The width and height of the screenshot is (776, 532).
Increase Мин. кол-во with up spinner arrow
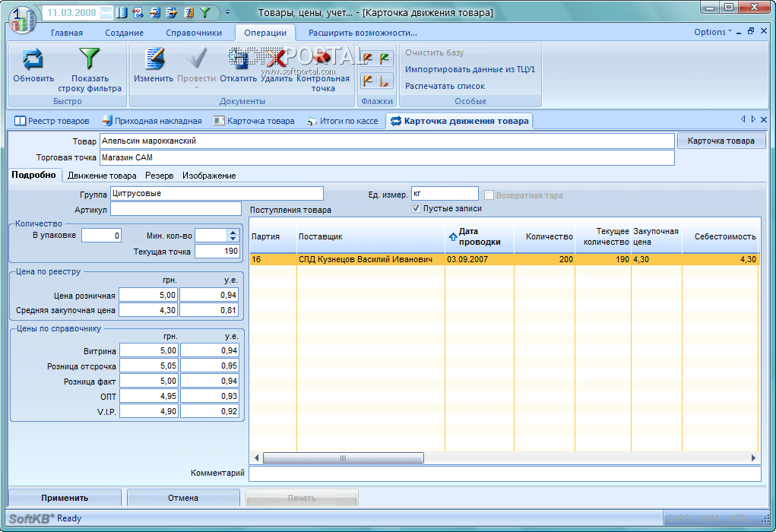pyautogui.click(x=233, y=232)
